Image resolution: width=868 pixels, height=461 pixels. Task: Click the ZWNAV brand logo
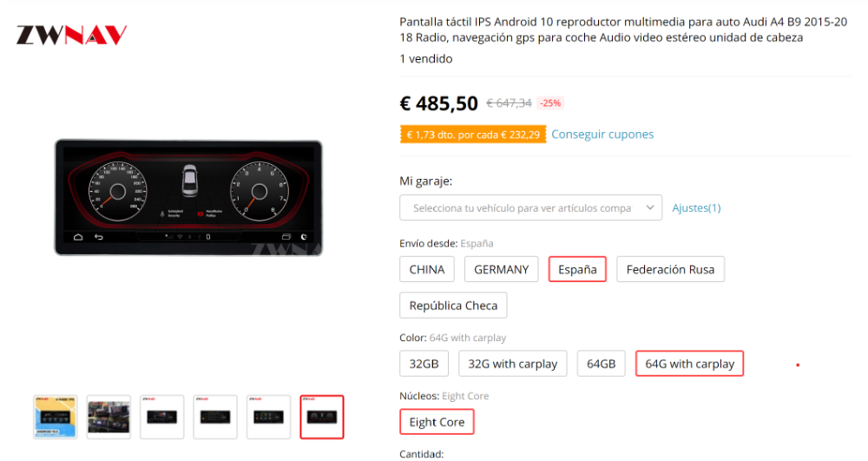pyautogui.click(x=71, y=35)
